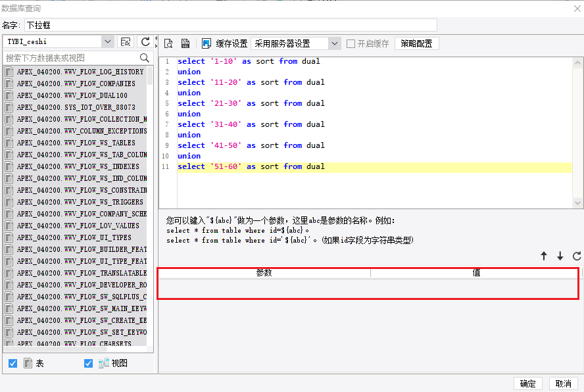Select table WWV_FLOW_BUILDER_FEAT
The image size is (584, 392).
point(82,249)
